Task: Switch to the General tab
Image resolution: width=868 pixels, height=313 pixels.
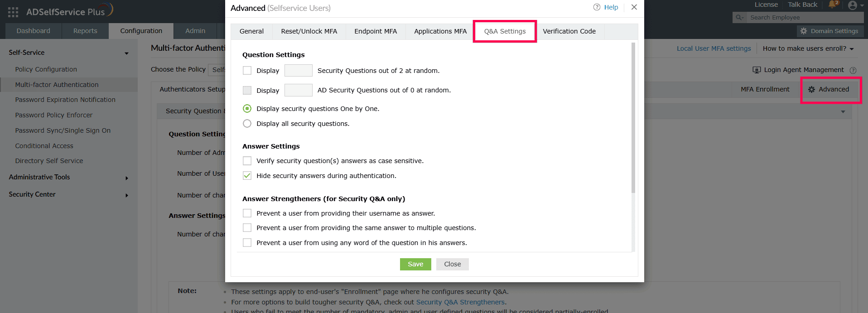Action: (x=251, y=31)
